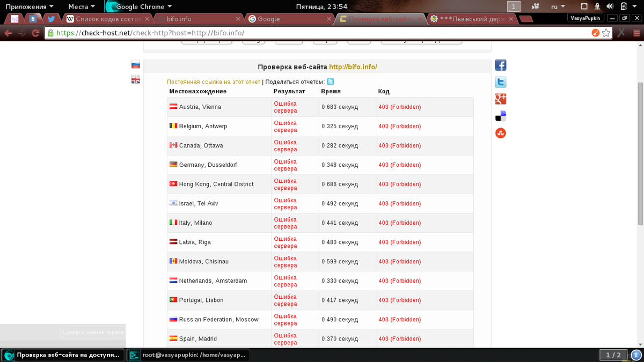Bookmark the page with the star icon
This screenshot has width=644, height=362.
click(x=606, y=33)
